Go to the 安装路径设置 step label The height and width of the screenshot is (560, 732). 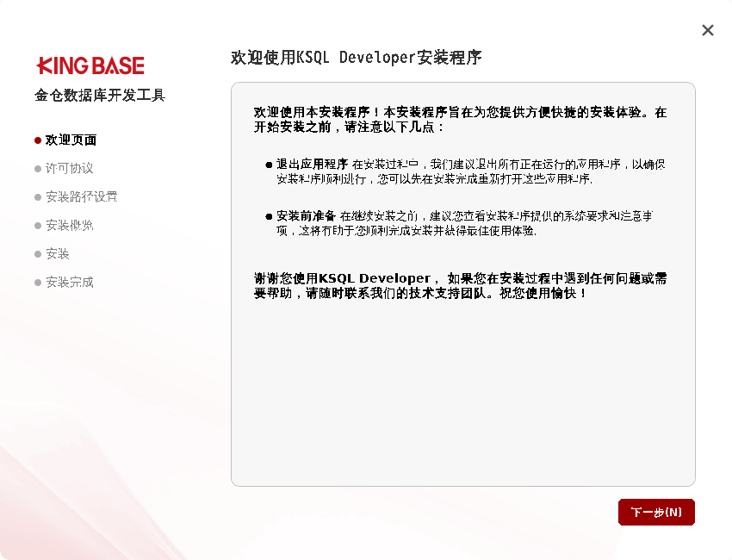click(x=81, y=196)
